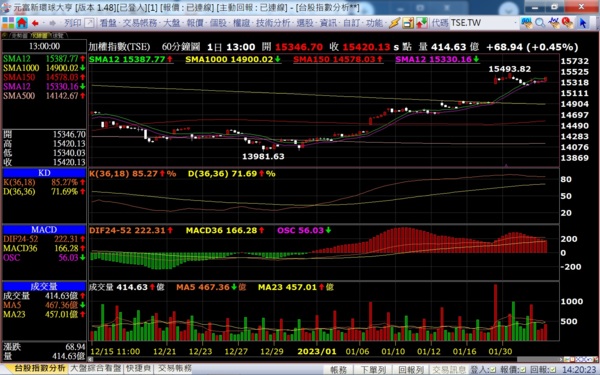Switch to the 大盤綜合看盤 tab
Viewport: 600px width, 375px height.
pos(96,368)
